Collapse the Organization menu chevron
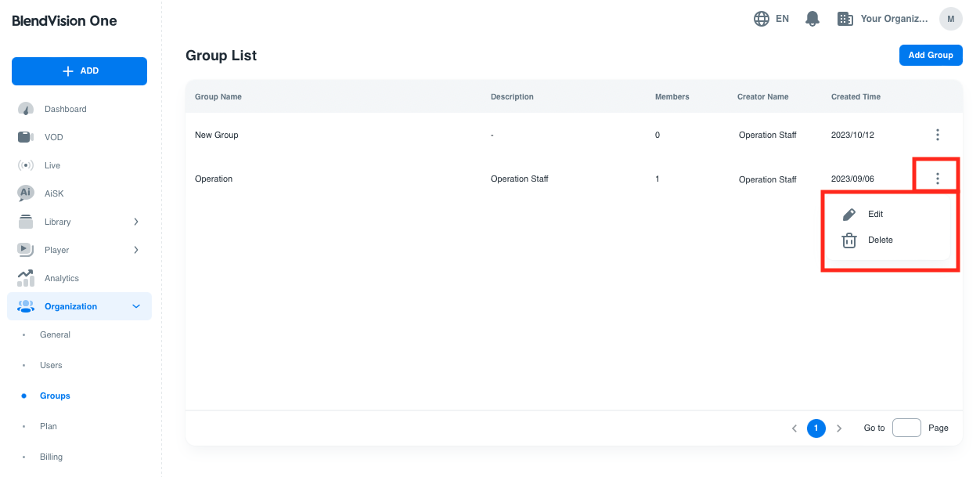The height and width of the screenshot is (477, 980). click(x=136, y=306)
